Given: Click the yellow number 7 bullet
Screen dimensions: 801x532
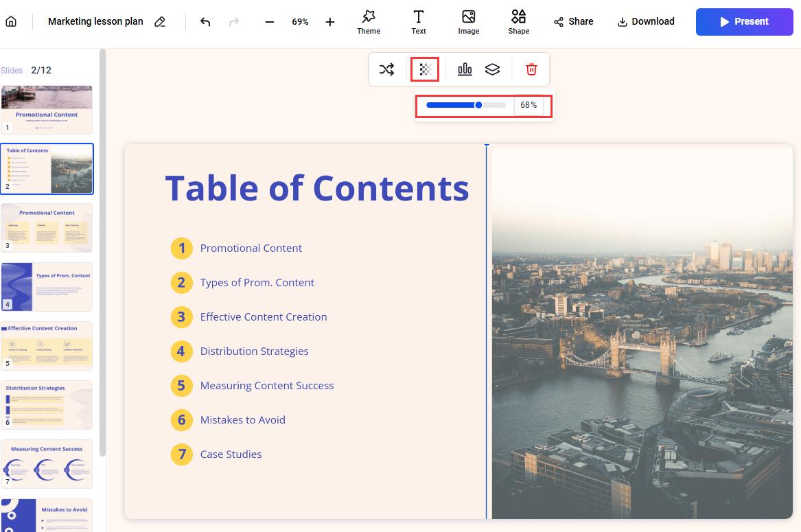Looking at the screenshot, I should [181, 454].
